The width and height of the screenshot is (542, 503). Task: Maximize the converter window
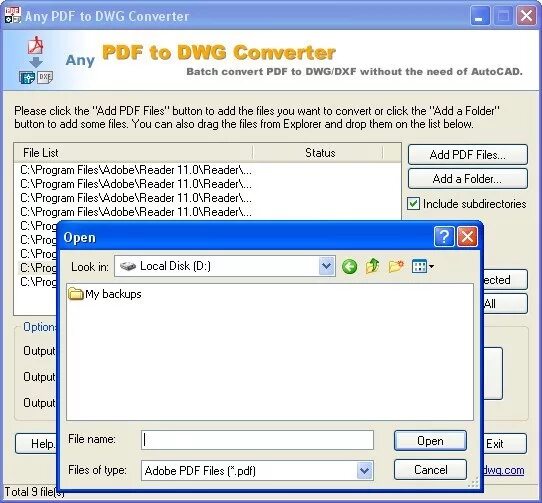(x=503, y=16)
